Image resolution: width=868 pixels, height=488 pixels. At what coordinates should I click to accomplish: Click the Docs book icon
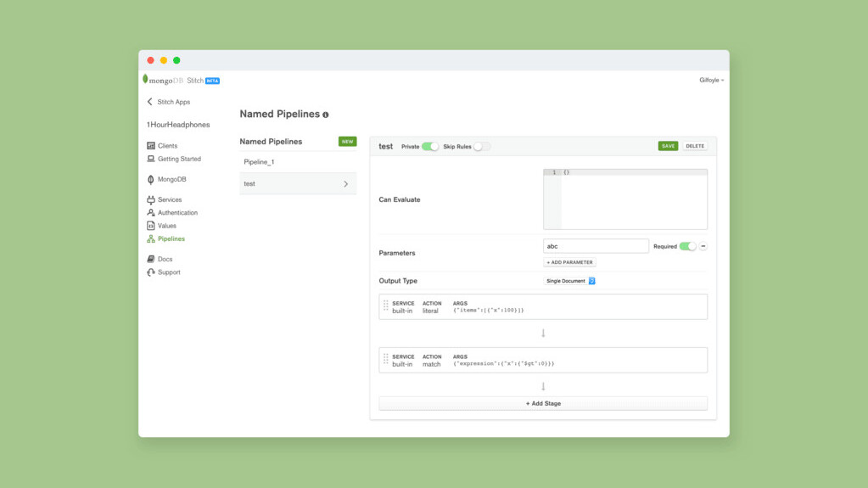[x=151, y=260]
